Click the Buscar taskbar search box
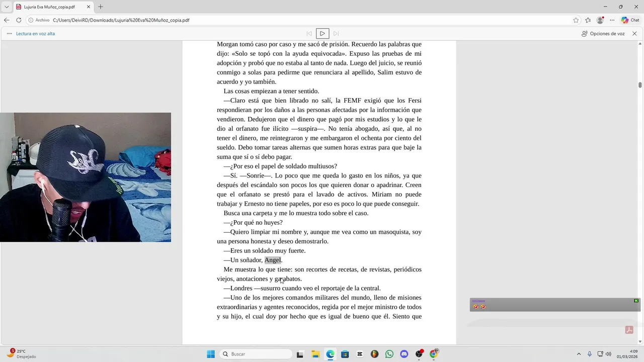The height and width of the screenshot is (362, 644). pyautogui.click(x=256, y=354)
